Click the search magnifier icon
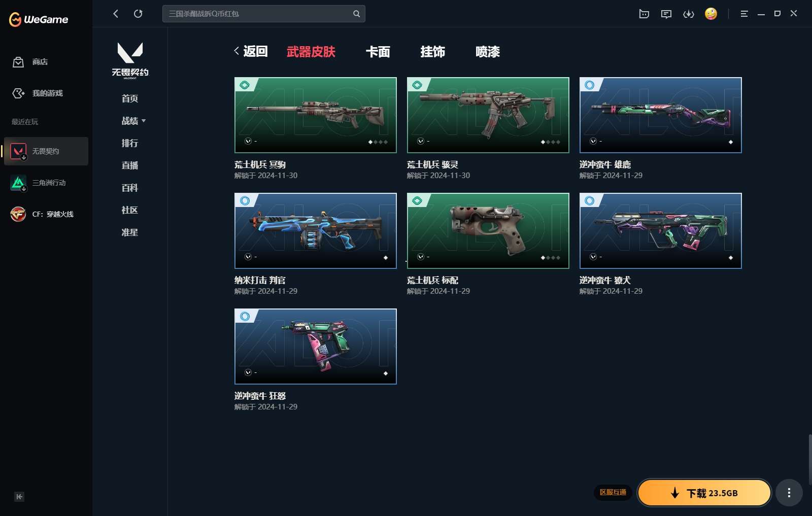Image resolution: width=812 pixels, height=516 pixels. [x=356, y=14]
